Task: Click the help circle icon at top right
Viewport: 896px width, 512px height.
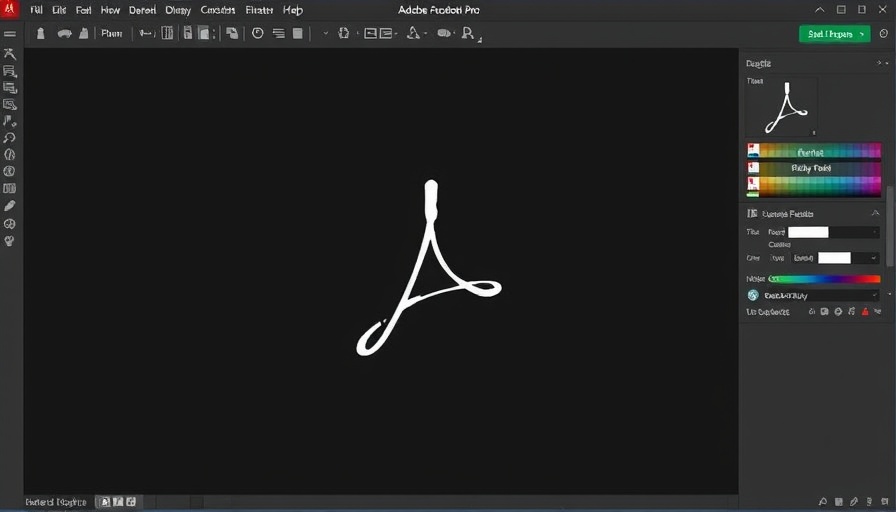Action: [x=884, y=34]
